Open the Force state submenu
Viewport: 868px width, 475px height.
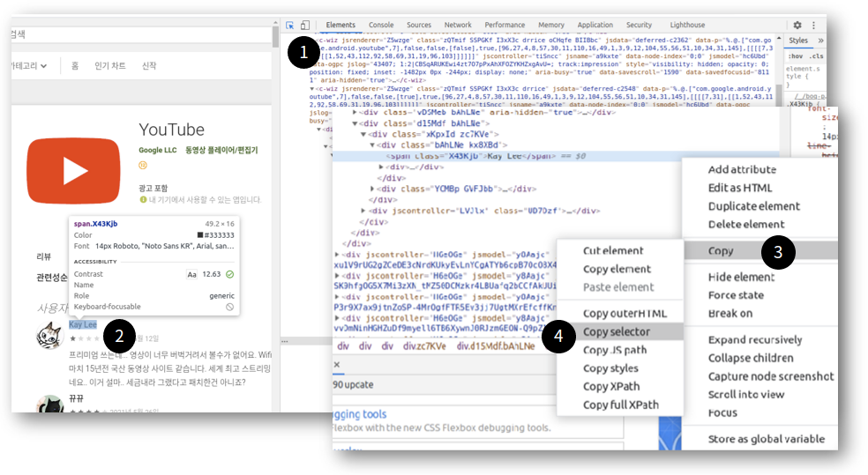(x=736, y=295)
